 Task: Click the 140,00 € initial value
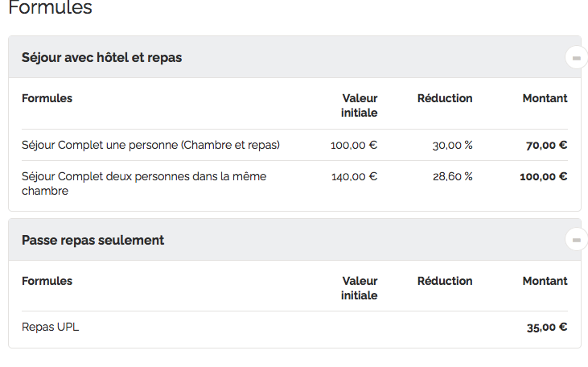click(x=354, y=176)
